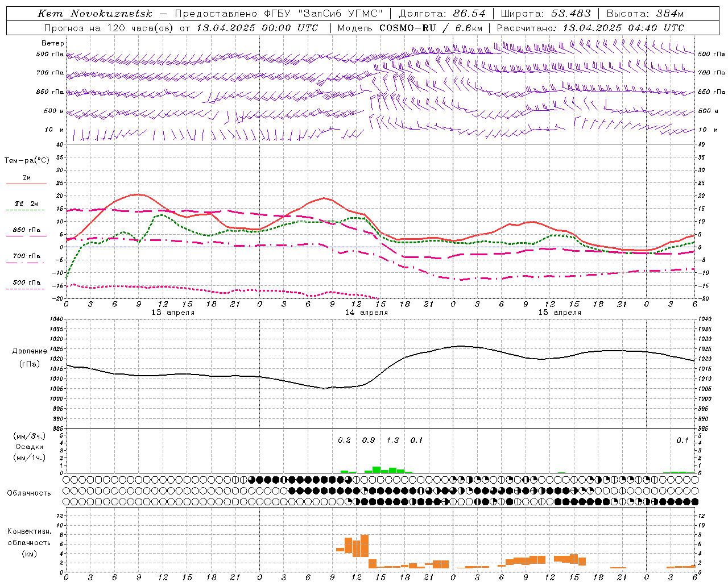
Task: Click the tallest orange convective cloud bar
Action: coord(365,546)
